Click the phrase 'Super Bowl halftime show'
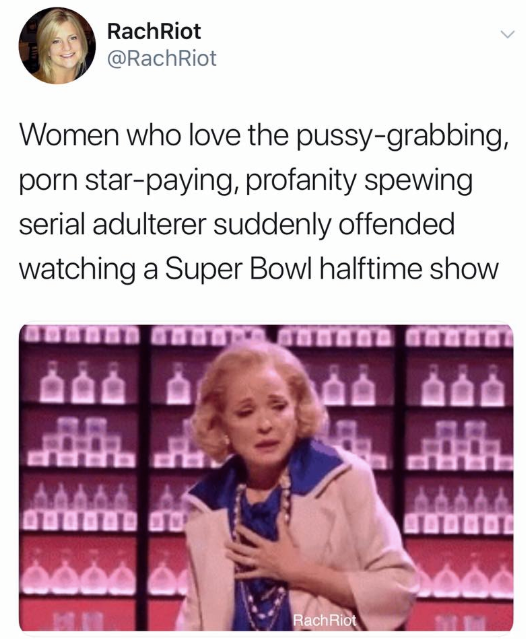526x639 pixels. coord(332,269)
